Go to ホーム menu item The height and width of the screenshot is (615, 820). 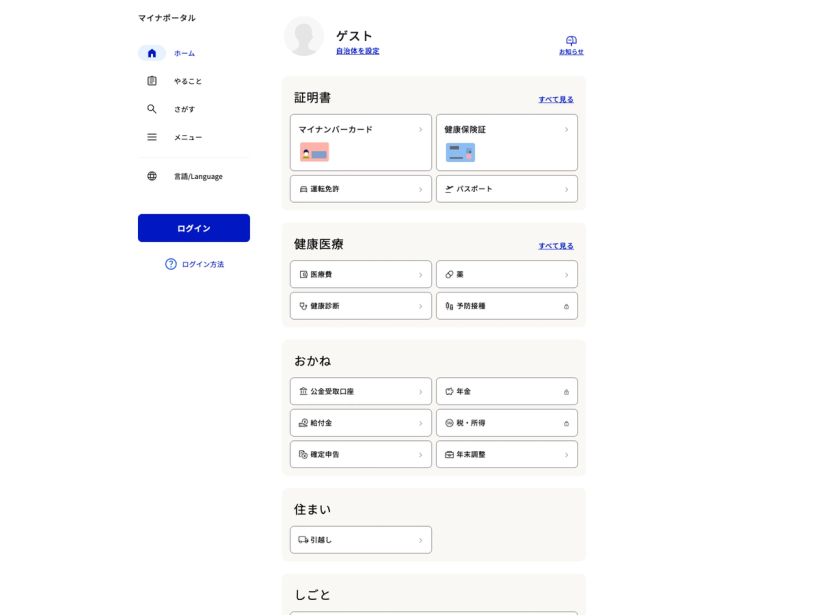click(184, 53)
